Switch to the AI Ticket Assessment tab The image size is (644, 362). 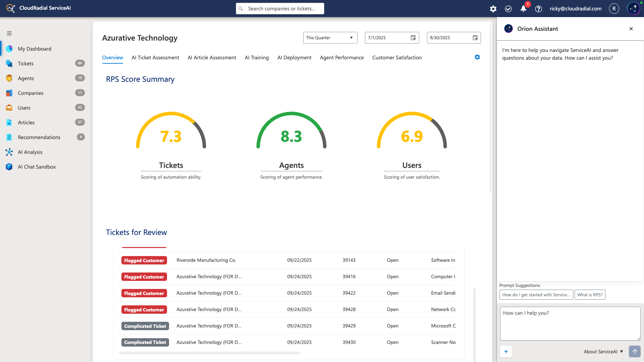coord(155,58)
